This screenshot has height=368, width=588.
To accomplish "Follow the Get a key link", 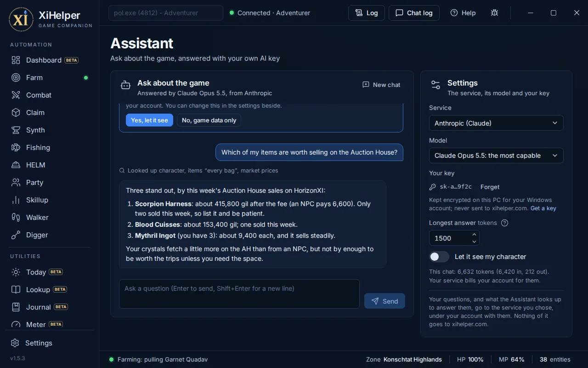I will 543,208.
